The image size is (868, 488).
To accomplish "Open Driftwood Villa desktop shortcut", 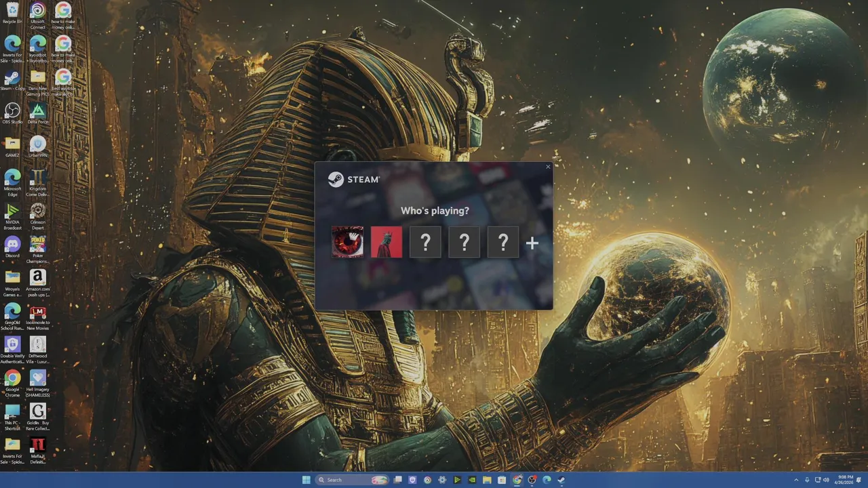I will [38, 349].
